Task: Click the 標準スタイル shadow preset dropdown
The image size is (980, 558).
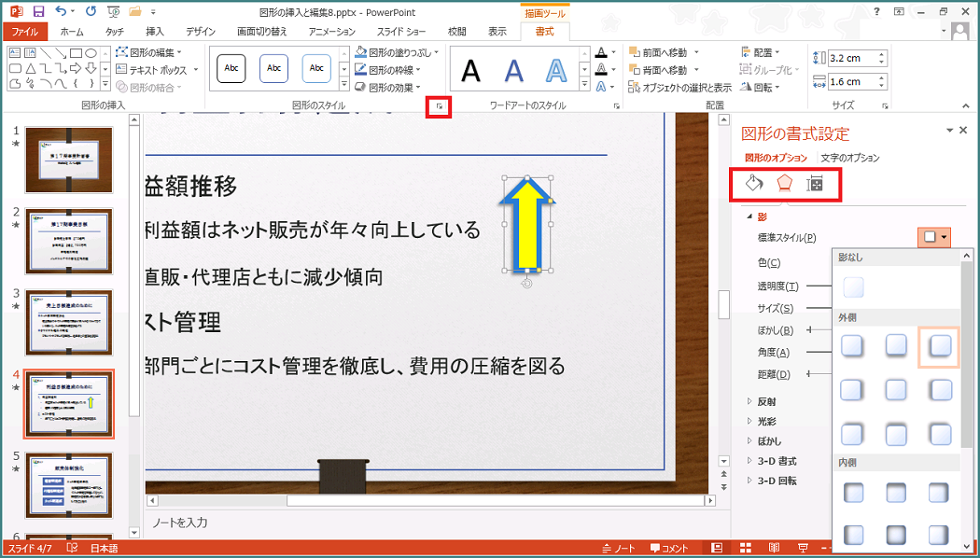Action: 935,237
